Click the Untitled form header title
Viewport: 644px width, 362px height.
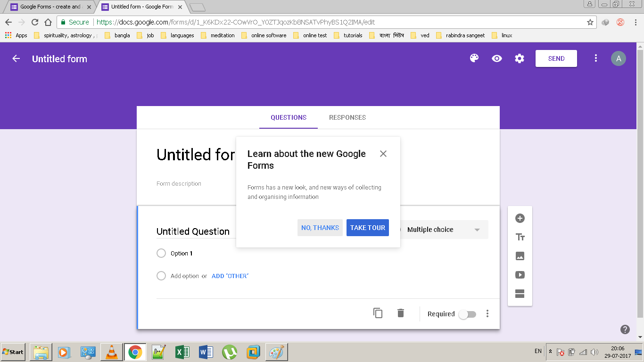[59, 59]
